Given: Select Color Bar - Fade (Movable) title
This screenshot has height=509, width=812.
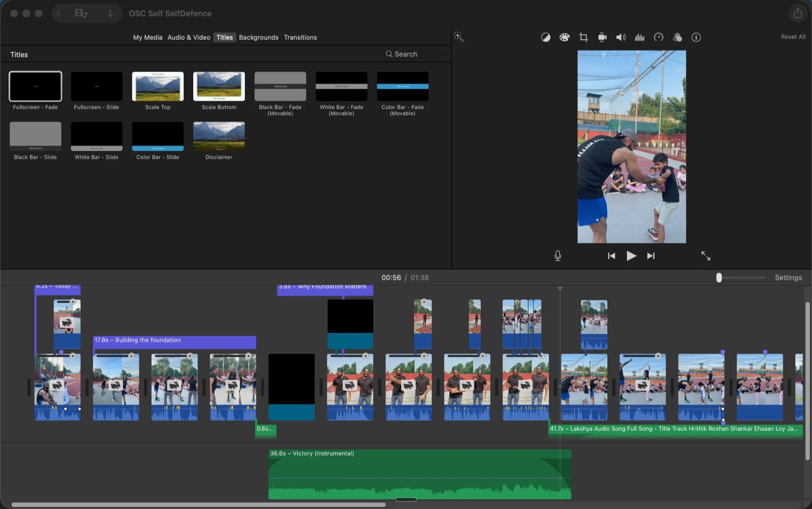Looking at the screenshot, I should coord(402,94).
